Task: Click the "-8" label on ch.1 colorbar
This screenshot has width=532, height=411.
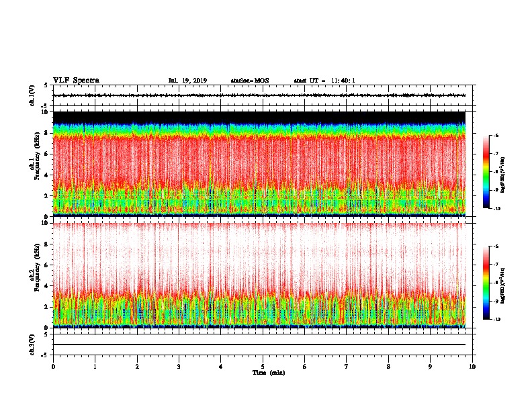Action: click(496, 172)
